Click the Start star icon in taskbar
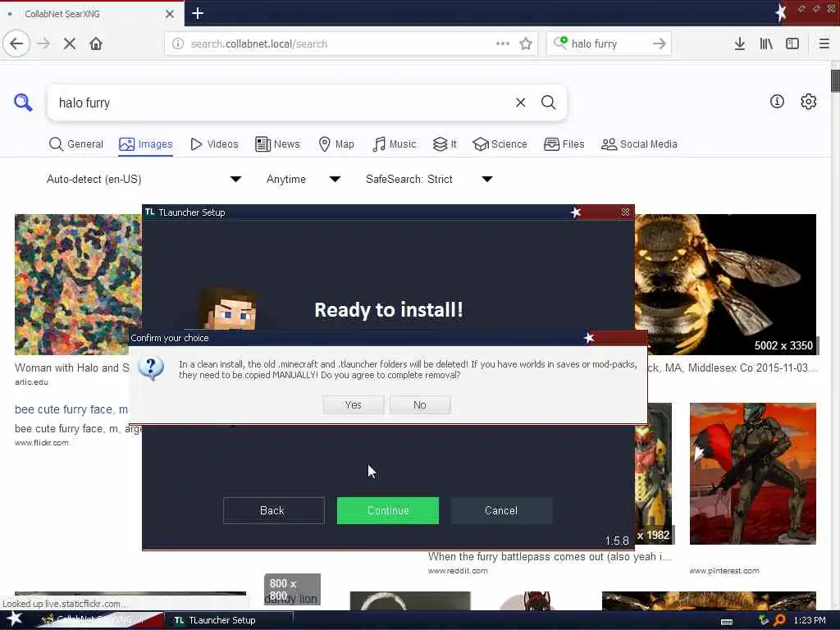Screen dimensions: 840x630 pos(14,619)
